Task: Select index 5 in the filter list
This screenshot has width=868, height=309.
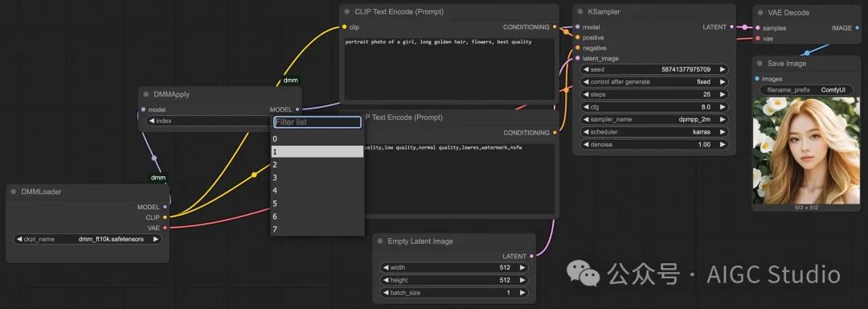Action: tap(317, 204)
